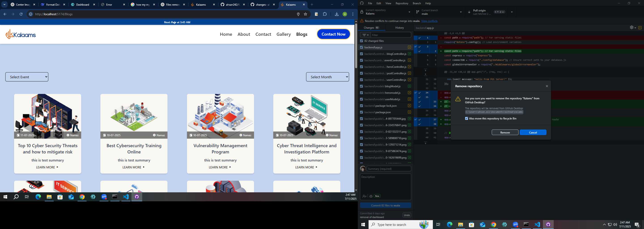Click the branch icon beside Current branch
The height and width of the screenshot is (229, 644).
[x=417, y=12]
